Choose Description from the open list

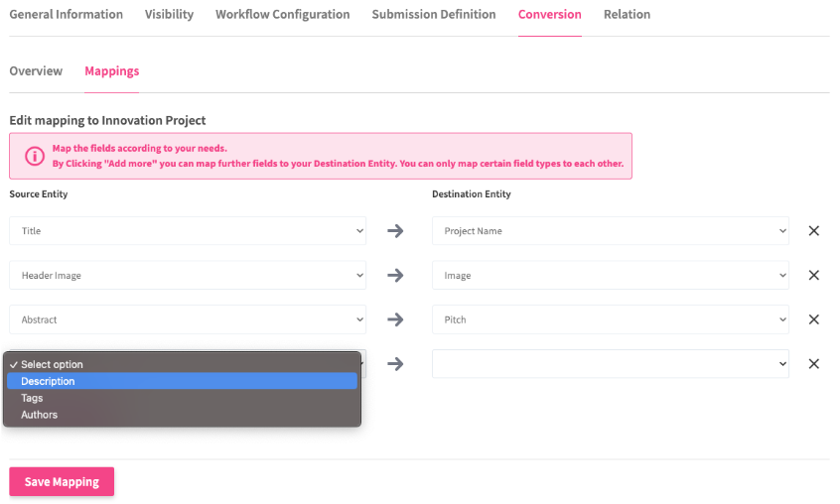(48, 381)
